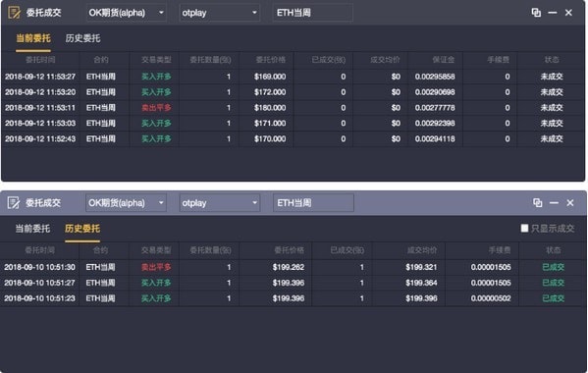The height and width of the screenshot is (373, 588).
Task: Open the otplay account dropdown in the lower window
Action: [x=219, y=203]
